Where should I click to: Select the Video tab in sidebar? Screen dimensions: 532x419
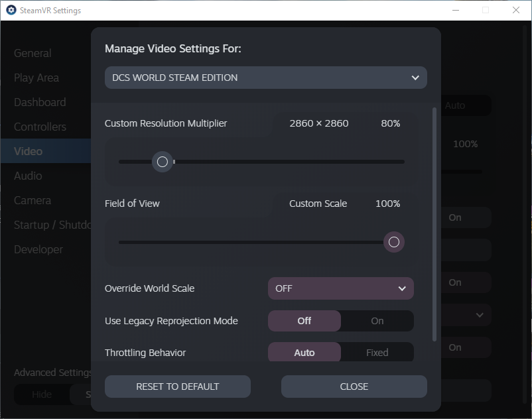46,151
